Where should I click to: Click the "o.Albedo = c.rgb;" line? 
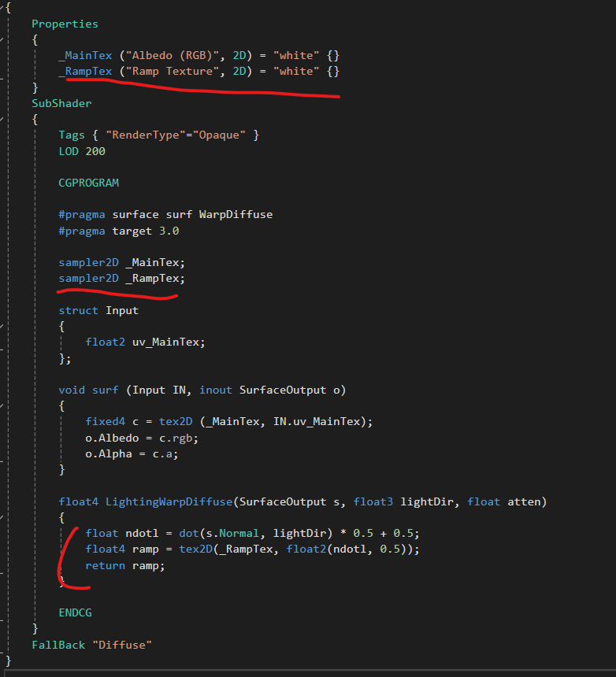tap(142, 438)
